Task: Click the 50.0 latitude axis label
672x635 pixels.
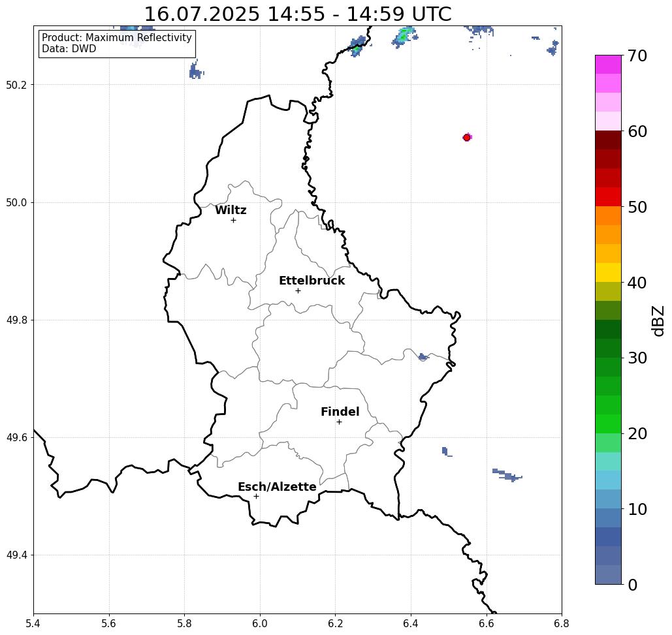Action: (x=16, y=202)
